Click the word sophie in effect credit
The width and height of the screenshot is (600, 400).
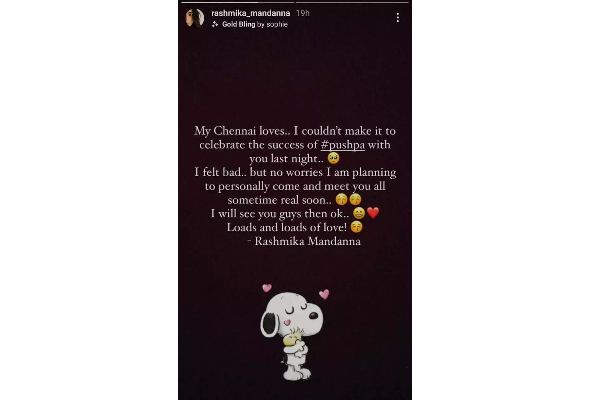(x=277, y=24)
